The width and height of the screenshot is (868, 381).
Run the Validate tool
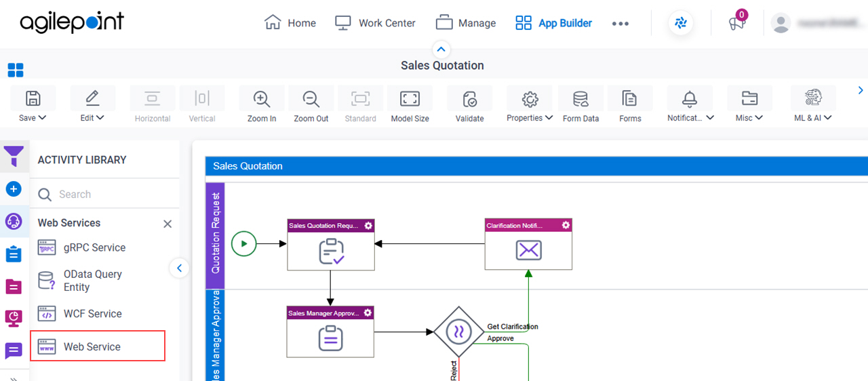[469, 99]
